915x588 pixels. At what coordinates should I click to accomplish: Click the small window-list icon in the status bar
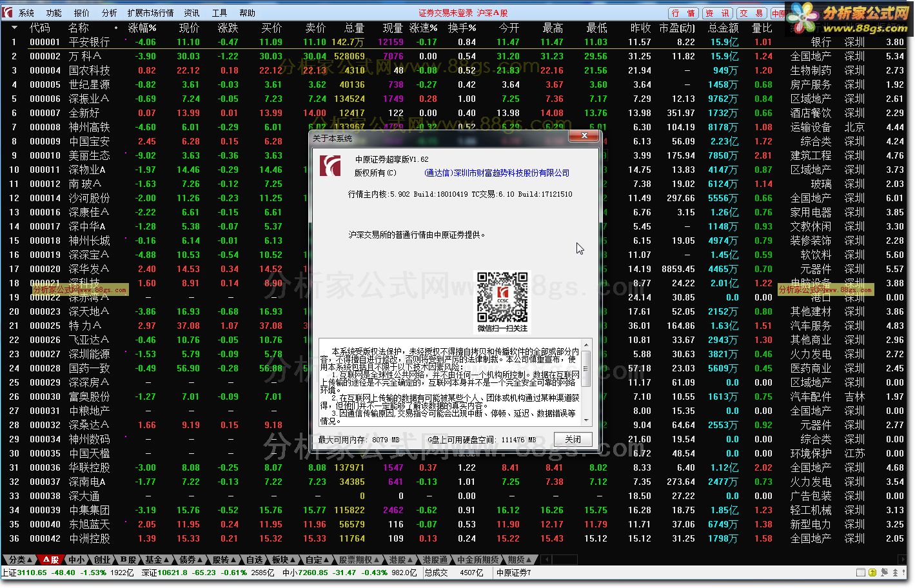861,573
